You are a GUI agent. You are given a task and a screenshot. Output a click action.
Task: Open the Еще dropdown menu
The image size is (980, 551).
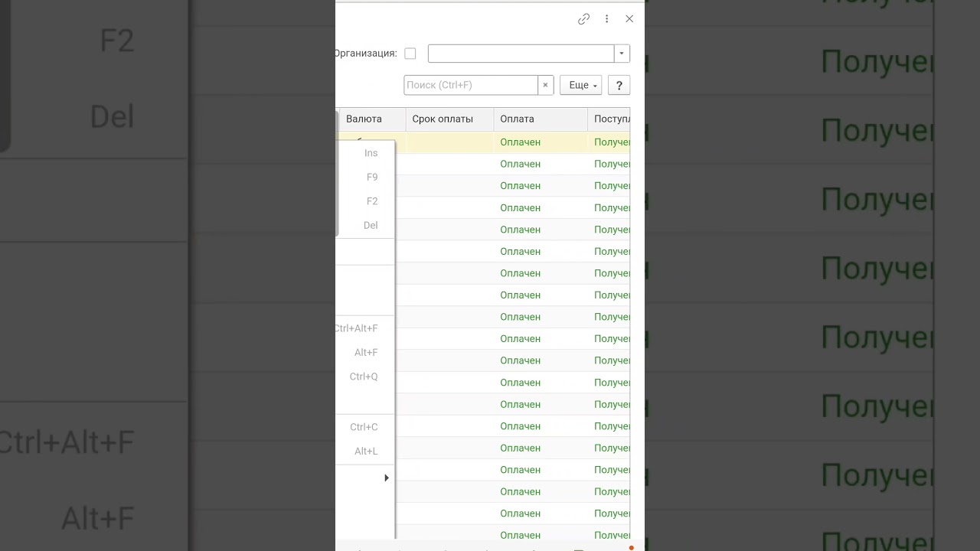tap(580, 85)
